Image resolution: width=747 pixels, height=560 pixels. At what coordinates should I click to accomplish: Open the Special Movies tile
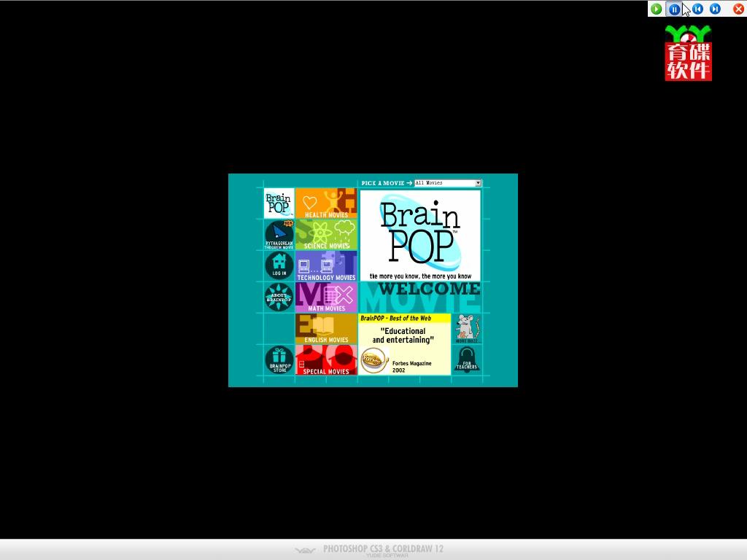(326, 360)
